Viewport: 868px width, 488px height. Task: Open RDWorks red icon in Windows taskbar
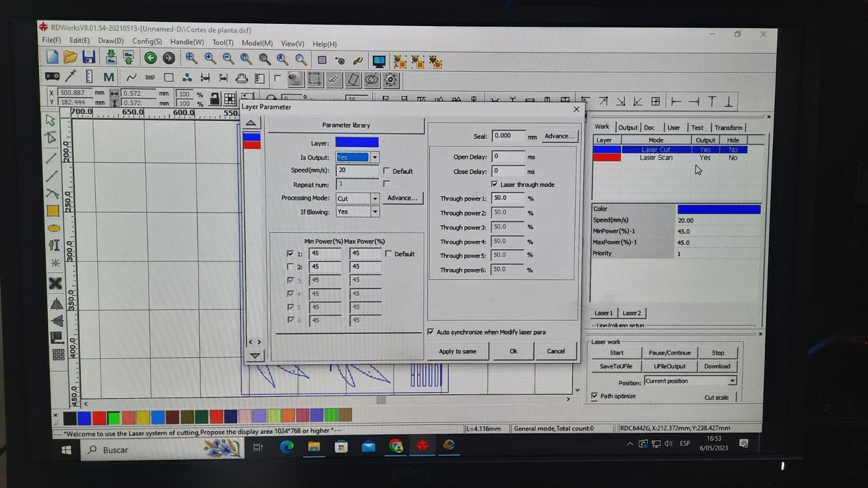(x=422, y=446)
